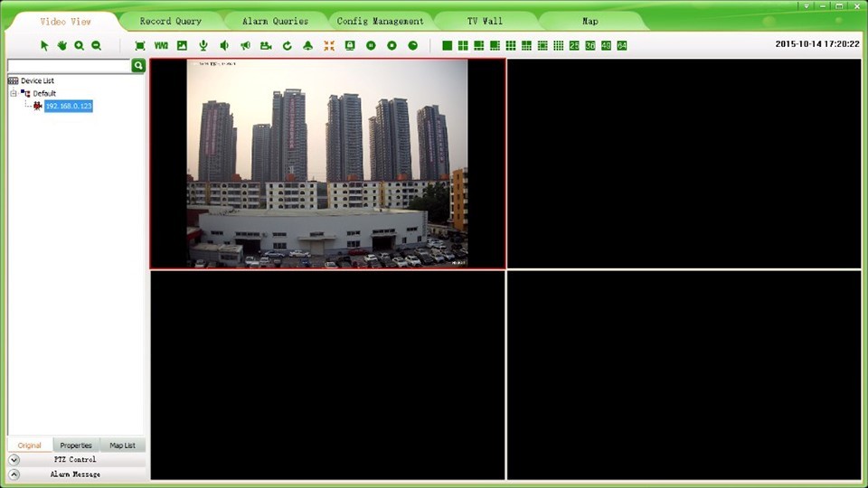Take a snapshot with the picture icon
Screen dimensions: 868x488
tap(182, 45)
